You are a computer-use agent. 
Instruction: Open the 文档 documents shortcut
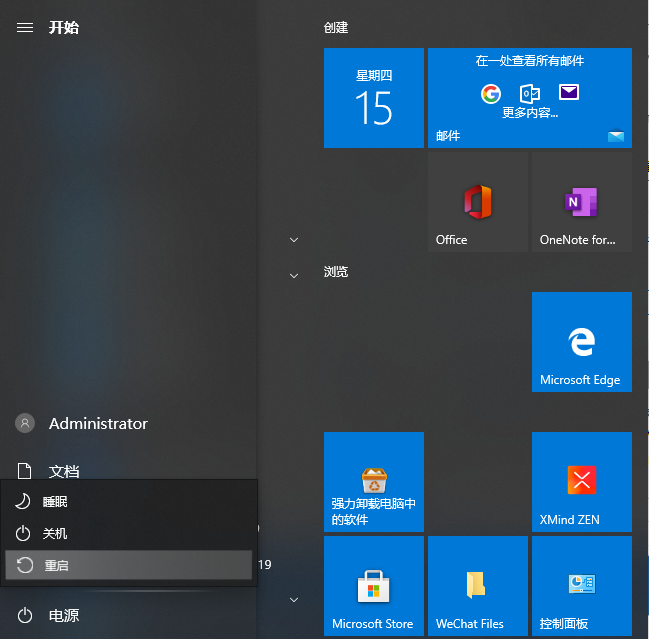(63, 471)
